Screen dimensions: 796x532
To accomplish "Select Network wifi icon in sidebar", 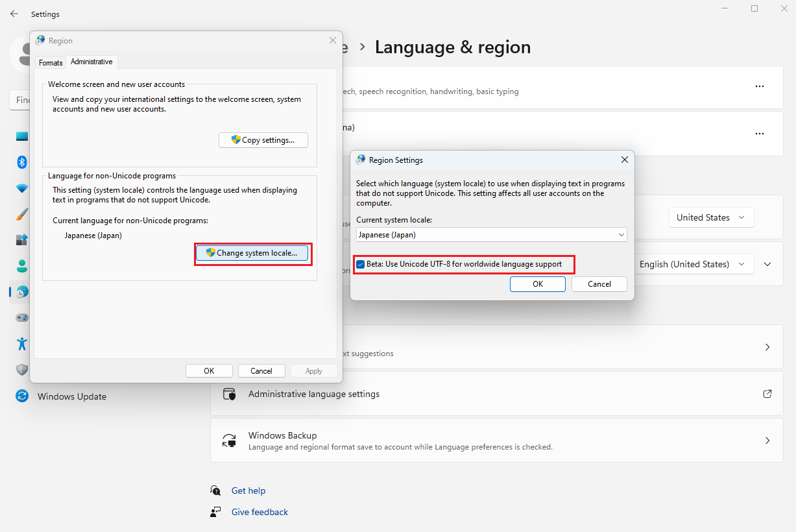I will 22,188.
